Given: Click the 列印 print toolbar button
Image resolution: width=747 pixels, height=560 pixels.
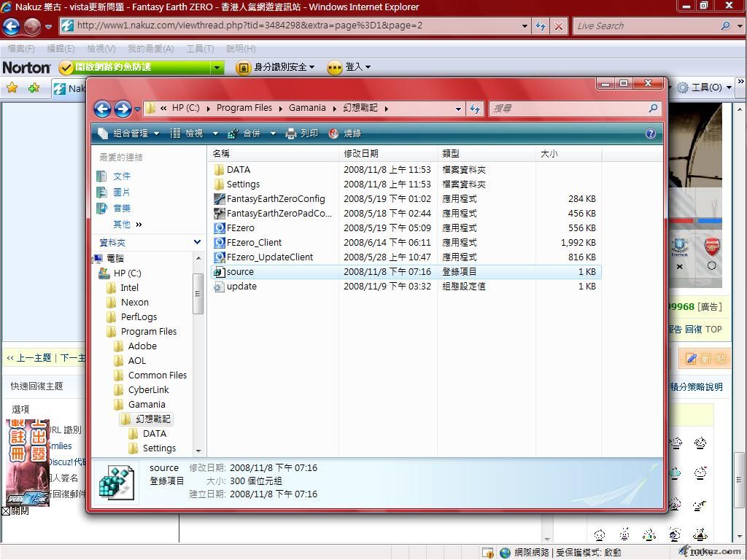Looking at the screenshot, I should coord(301,133).
